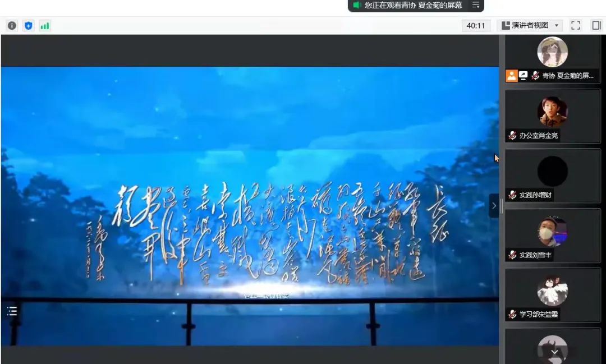Open the meeting info icon

(x=12, y=25)
